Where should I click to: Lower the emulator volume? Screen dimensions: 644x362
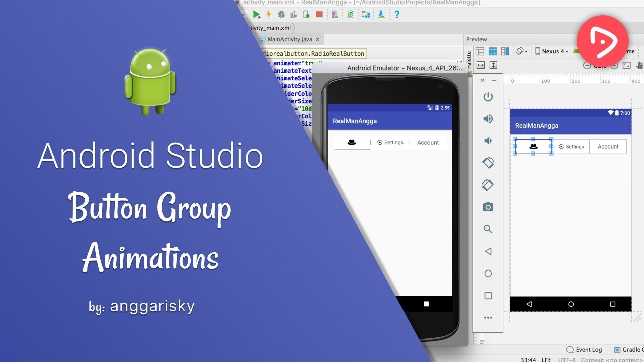click(488, 141)
